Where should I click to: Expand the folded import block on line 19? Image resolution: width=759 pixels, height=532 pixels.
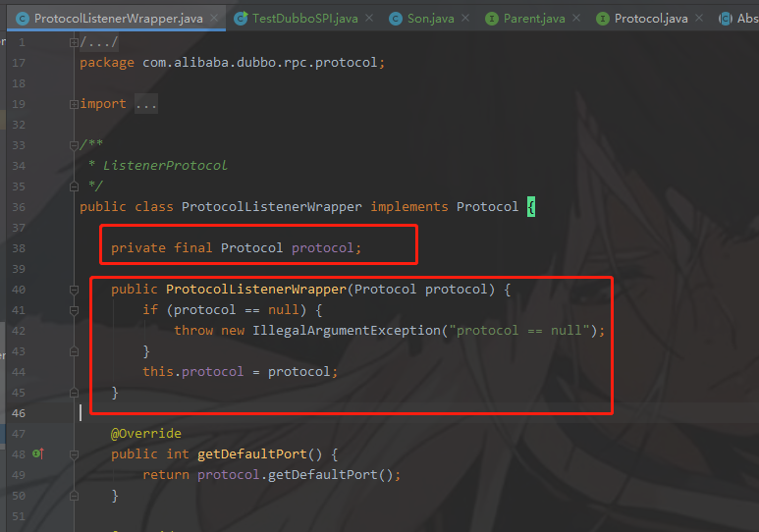[74, 104]
